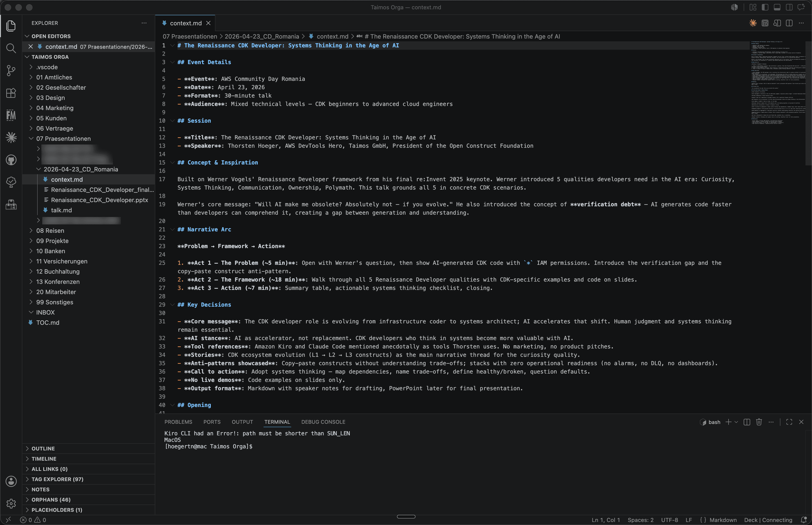Expand the OUTLINE section

click(x=89, y=449)
